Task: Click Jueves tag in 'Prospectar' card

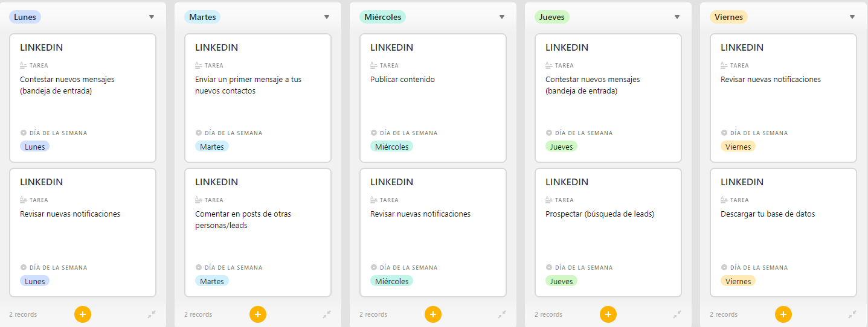Action: pos(561,281)
